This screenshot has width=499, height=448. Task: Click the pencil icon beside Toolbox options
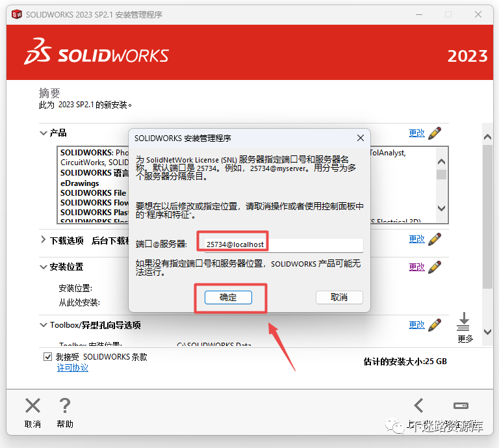tap(435, 324)
